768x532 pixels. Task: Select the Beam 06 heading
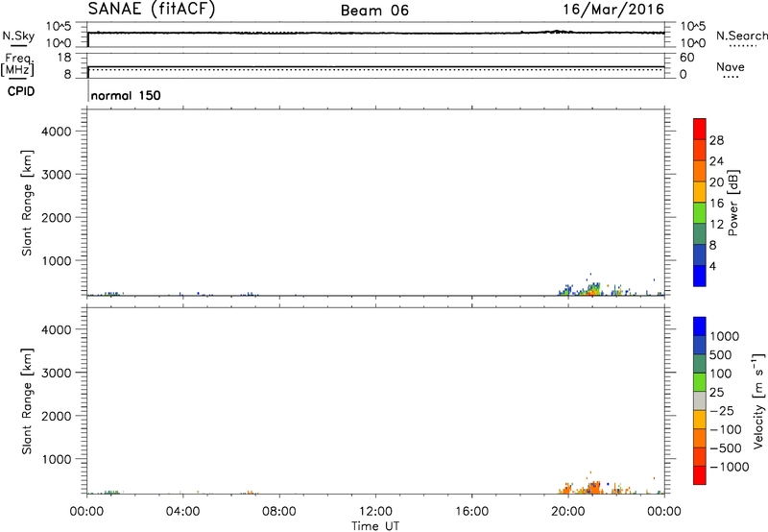[x=374, y=11]
